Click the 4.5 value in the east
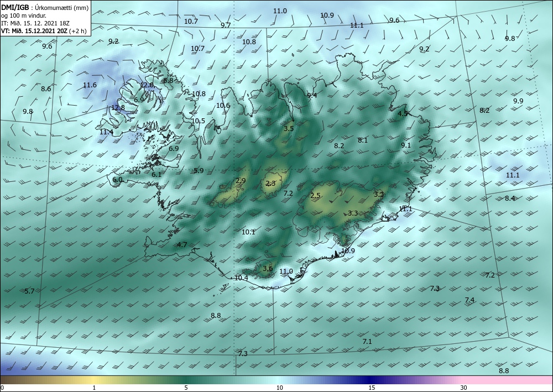Image resolution: width=553 pixels, height=392 pixels. click(403, 113)
